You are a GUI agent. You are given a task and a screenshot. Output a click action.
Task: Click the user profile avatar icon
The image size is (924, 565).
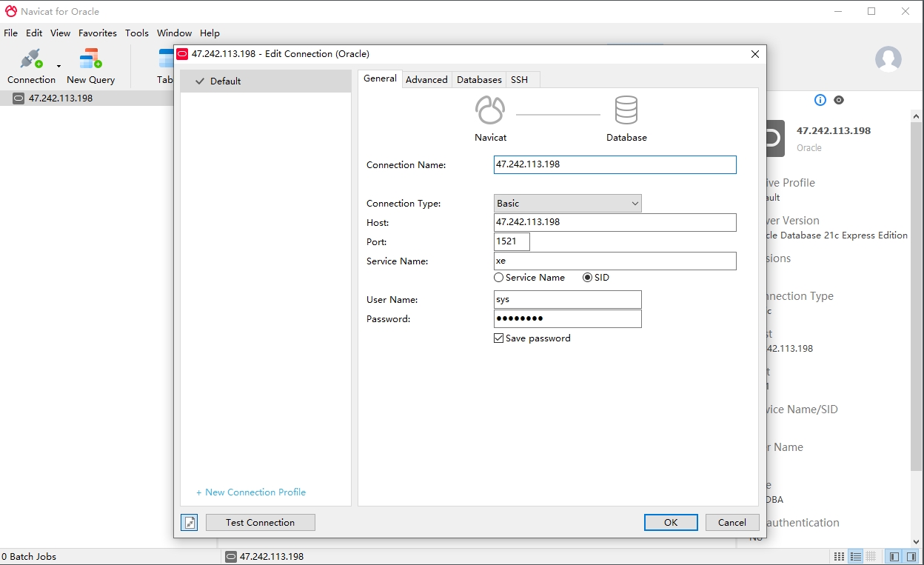pos(888,59)
